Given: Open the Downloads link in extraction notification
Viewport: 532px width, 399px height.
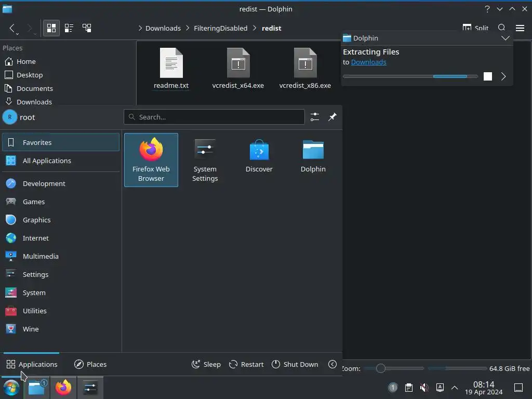Looking at the screenshot, I should [368, 62].
